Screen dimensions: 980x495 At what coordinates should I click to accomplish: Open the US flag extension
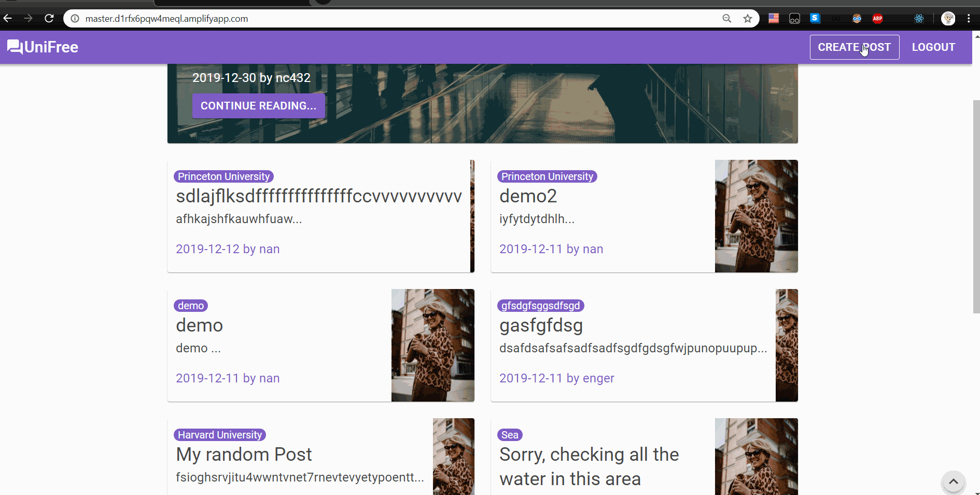pos(774,19)
